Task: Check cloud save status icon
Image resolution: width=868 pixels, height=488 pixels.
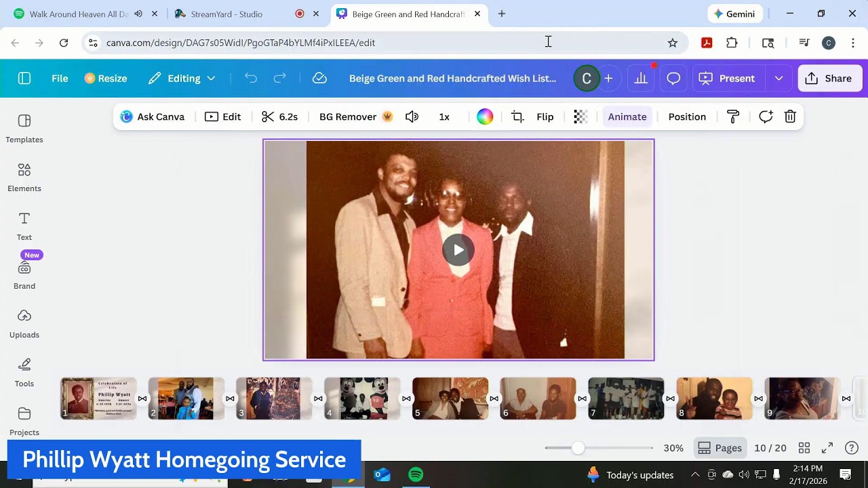Action: pyautogui.click(x=319, y=79)
